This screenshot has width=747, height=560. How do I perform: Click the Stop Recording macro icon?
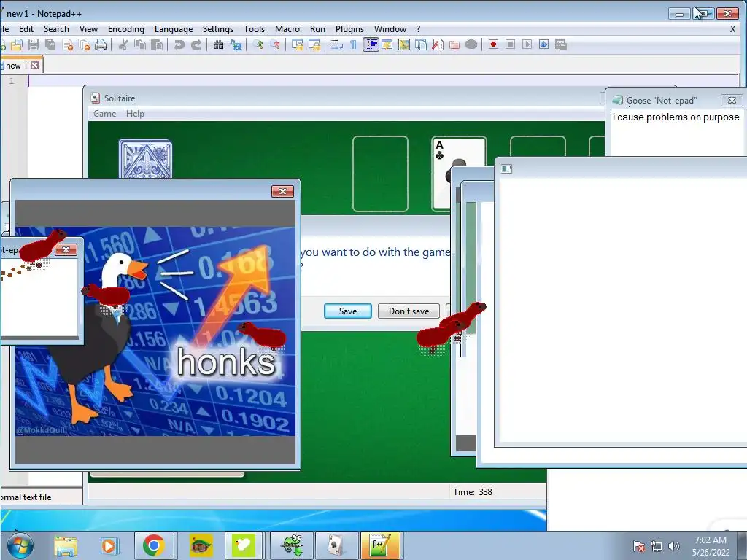[x=510, y=44]
